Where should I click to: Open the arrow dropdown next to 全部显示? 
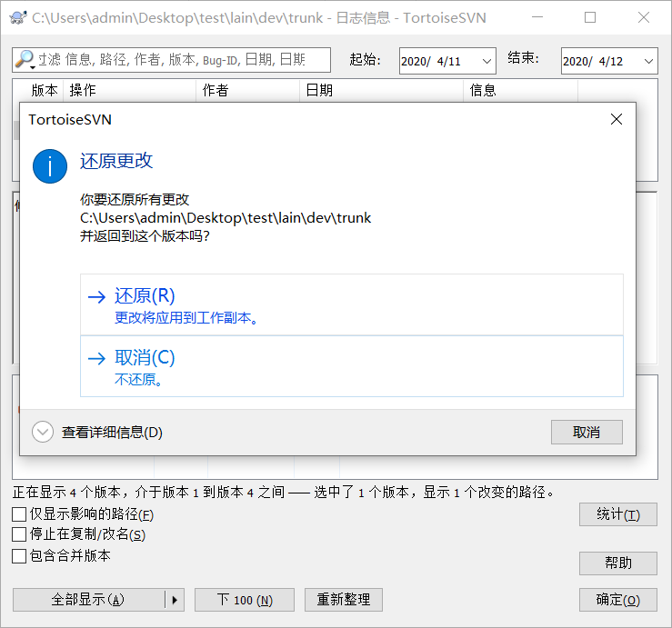click(x=175, y=599)
